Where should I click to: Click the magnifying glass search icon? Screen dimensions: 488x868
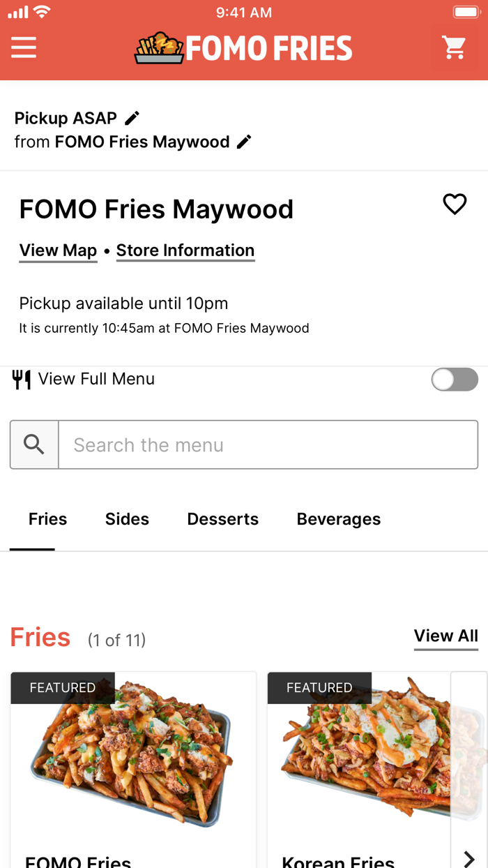coord(33,444)
